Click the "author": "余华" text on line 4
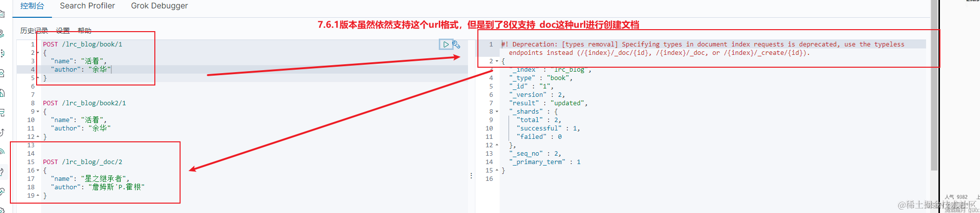 pyautogui.click(x=81, y=70)
